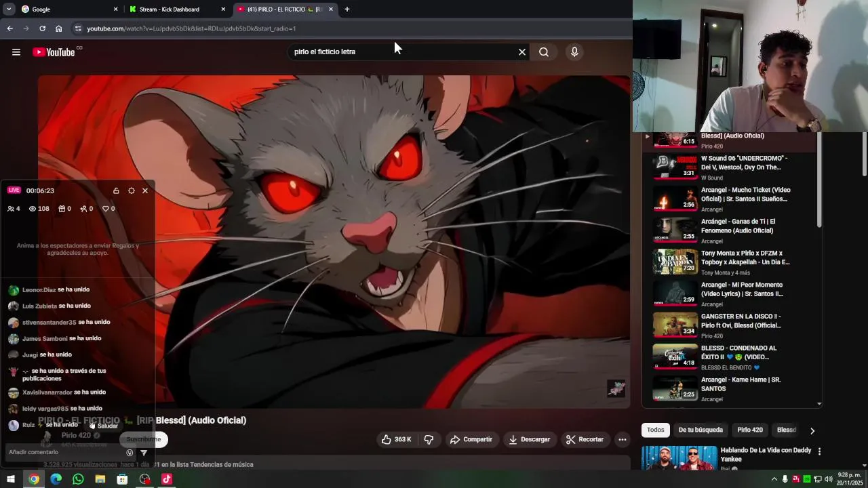Open the emoji picker in comment box
The image size is (868, 488).
click(130, 453)
